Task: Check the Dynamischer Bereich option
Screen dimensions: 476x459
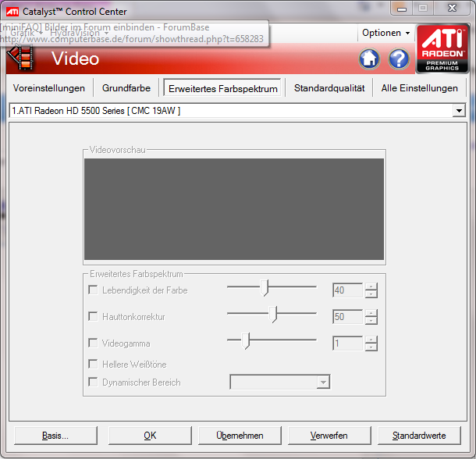Action: (x=93, y=382)
